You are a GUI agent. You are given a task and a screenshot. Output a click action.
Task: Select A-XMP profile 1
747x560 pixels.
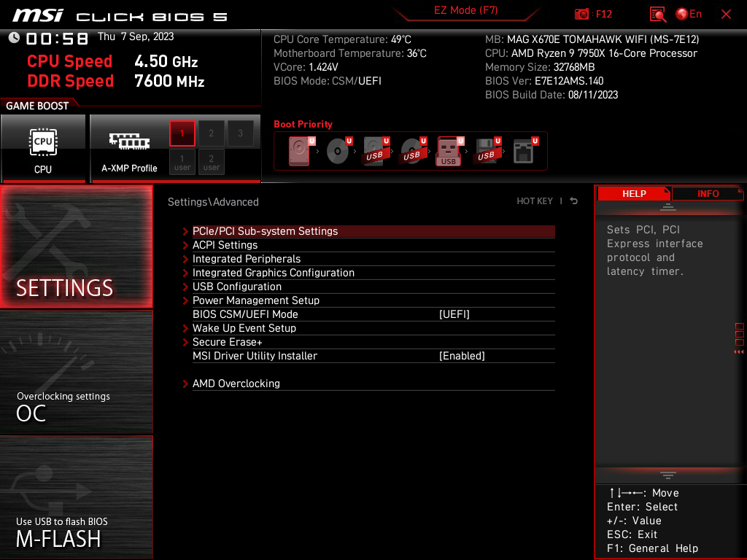182,133
